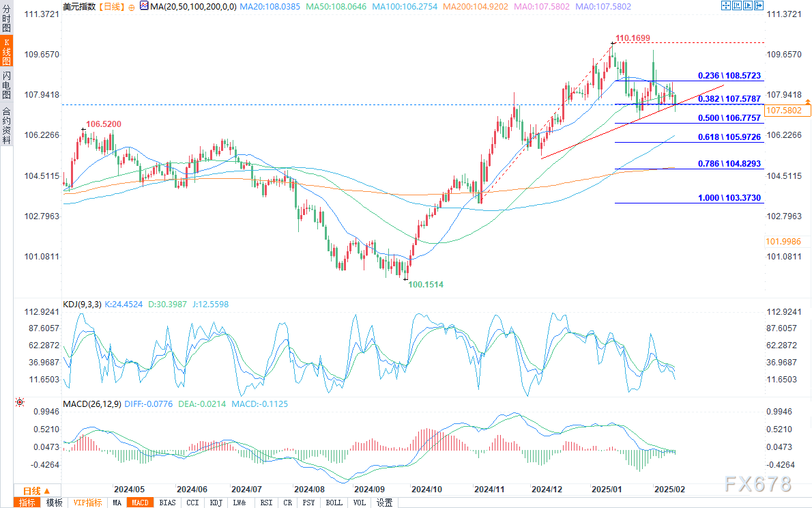Click the chart play-forward icon
This screenshot has height=508, width=812.
tap(748, 6)
